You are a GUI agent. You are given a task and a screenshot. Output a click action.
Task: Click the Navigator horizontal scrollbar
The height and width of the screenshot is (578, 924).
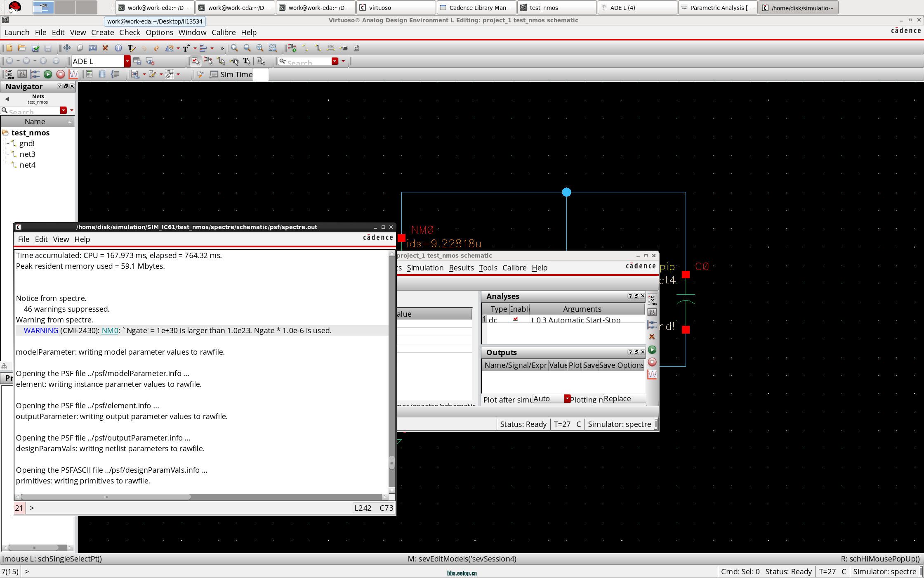(x=33, y=547)
